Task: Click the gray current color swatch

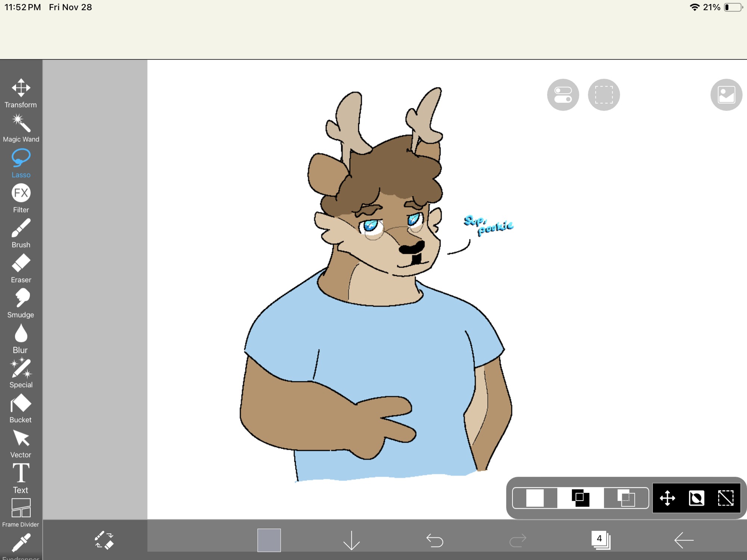Action: coord(269,540)
